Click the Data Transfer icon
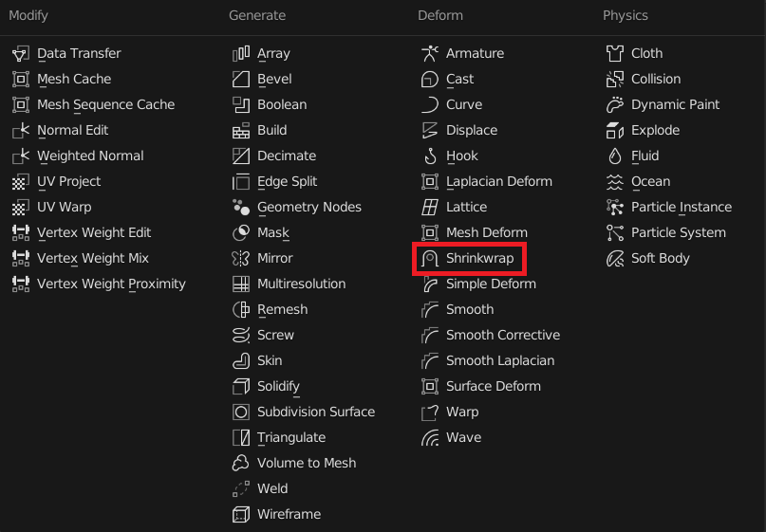The height and width of the screenshot is (532, 766). [21, 54]
